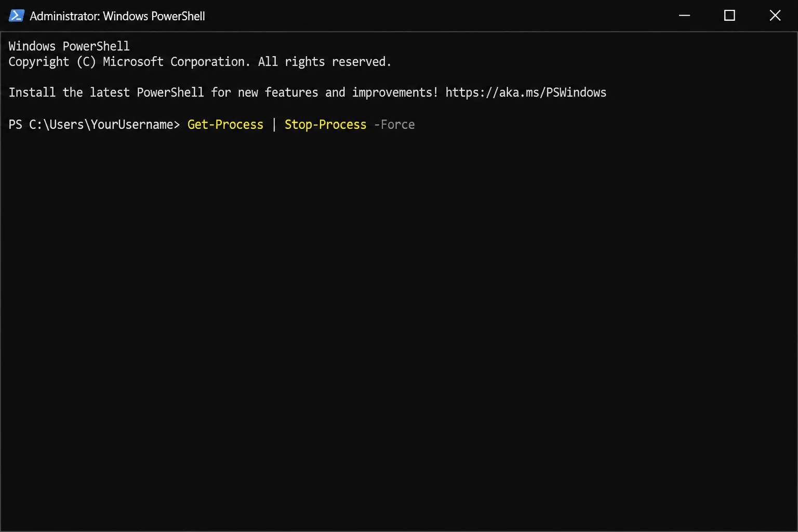This screenshot has width=798, height=532.
Task: Click the pipe character between commands
Action: 274,125
